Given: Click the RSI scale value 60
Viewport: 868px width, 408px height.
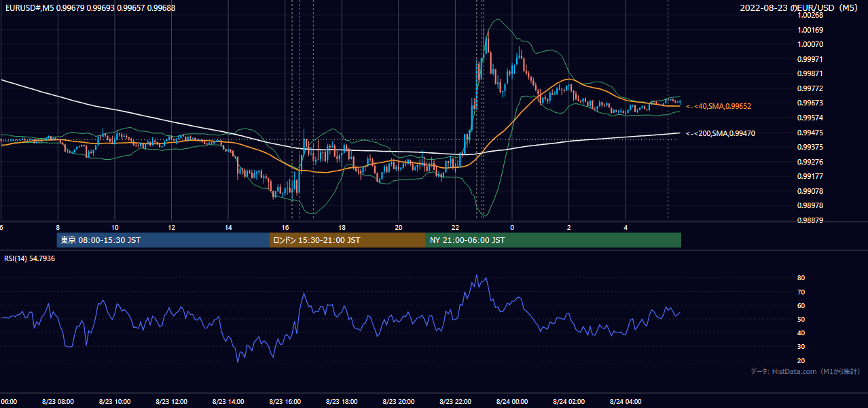Looking at the screenshot, I should (801, 305).
